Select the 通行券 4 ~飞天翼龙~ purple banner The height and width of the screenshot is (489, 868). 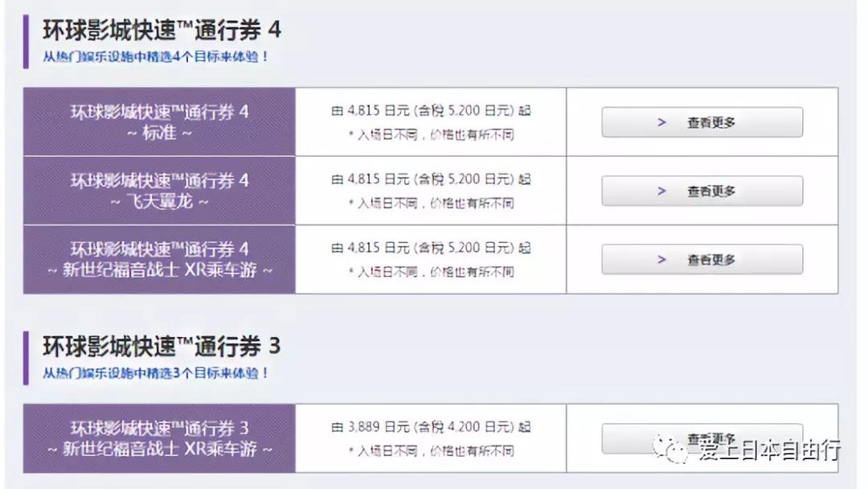coord(158,191)
